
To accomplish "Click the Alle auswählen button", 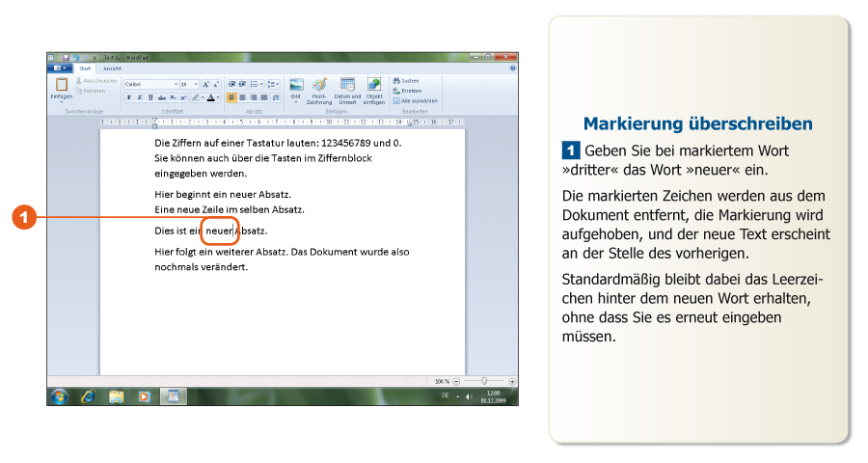I will click(415, 100).
